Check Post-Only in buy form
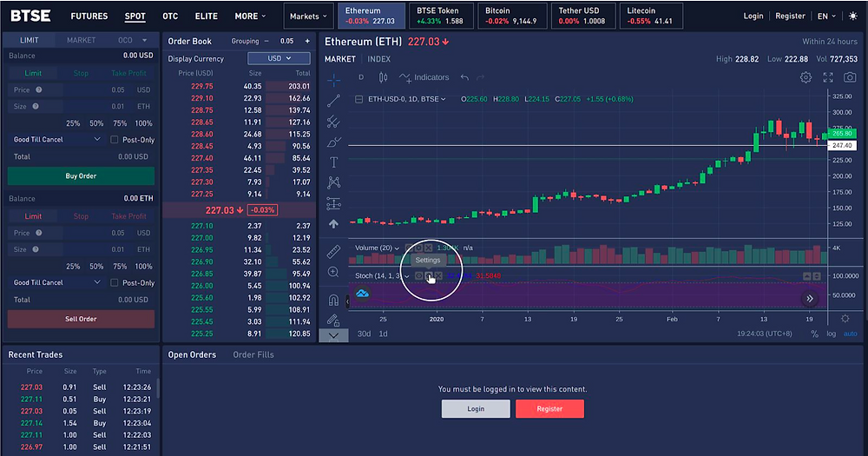 (114, 140)
